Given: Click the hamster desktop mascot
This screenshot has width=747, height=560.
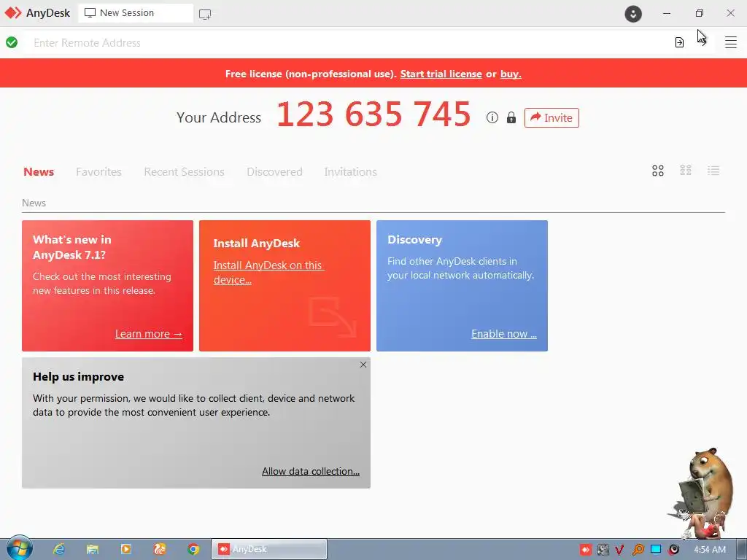Looking at the screenshot, I should click(x=704, y=493).
